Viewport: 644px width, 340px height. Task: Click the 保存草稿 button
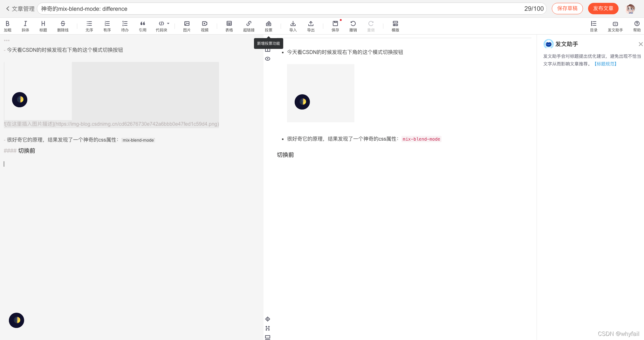point(567,9)
